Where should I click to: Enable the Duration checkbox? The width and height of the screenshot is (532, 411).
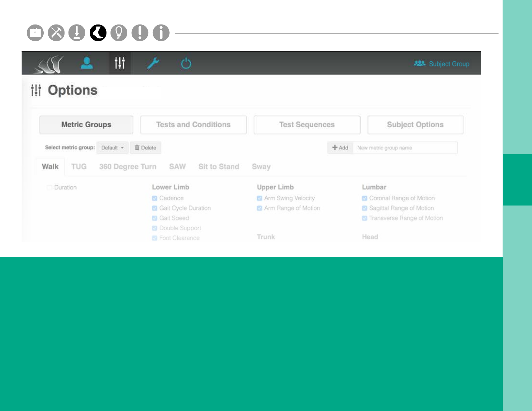click(50, 187)
